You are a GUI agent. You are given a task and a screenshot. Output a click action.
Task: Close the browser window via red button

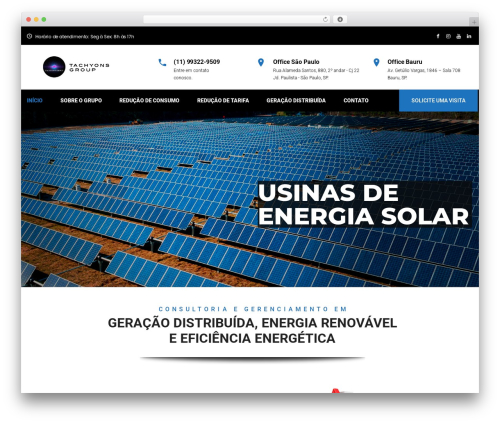point(29,20)
